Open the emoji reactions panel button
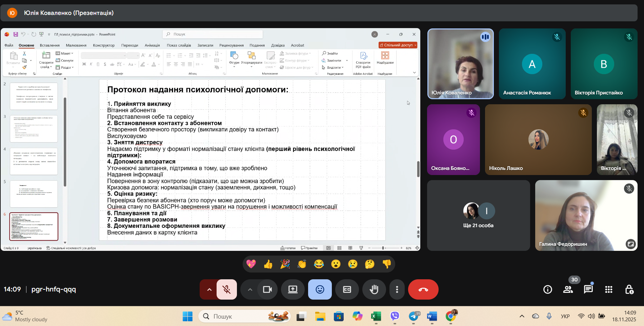 [320, 289]
